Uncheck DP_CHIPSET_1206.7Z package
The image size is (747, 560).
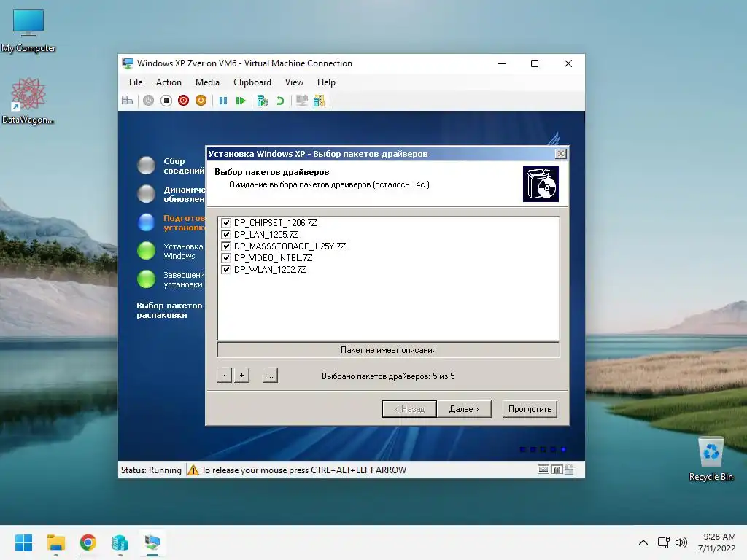(226, 223)
